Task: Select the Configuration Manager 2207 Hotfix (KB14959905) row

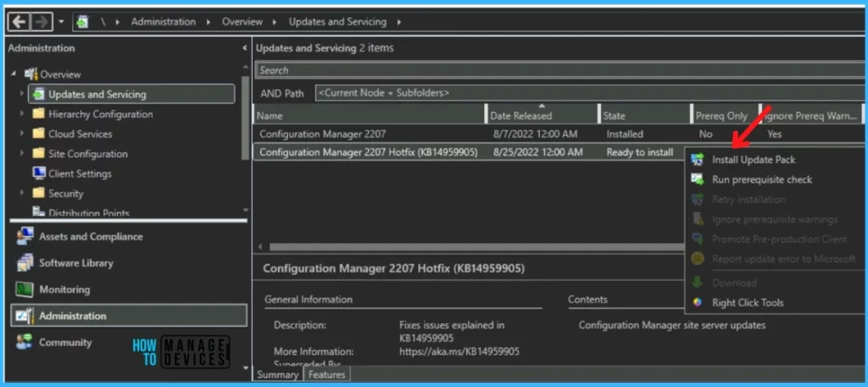Action: coord(470,152)
